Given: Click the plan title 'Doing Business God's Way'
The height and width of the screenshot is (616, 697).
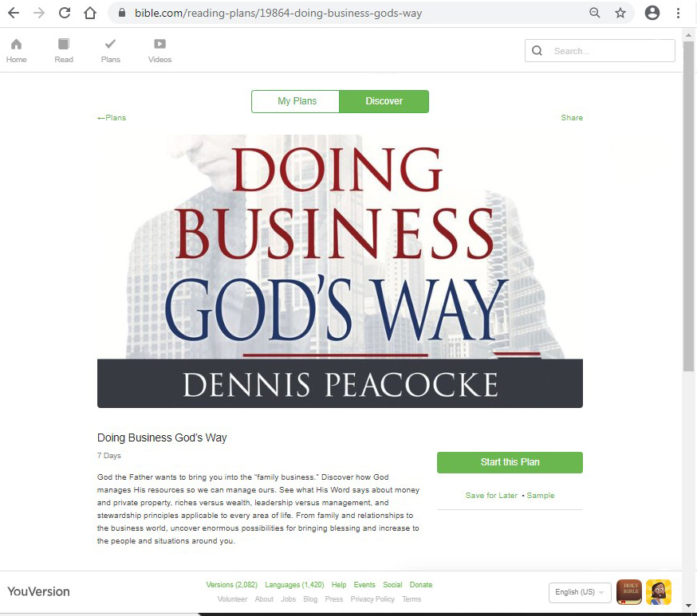Looking at the screenshot, I should 162,438.
